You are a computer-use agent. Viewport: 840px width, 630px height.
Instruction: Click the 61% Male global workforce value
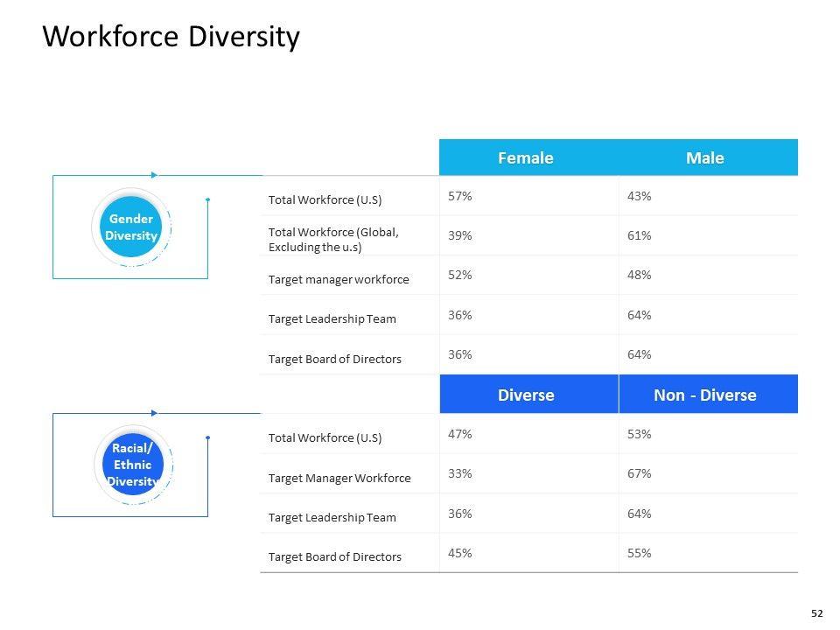639,235
